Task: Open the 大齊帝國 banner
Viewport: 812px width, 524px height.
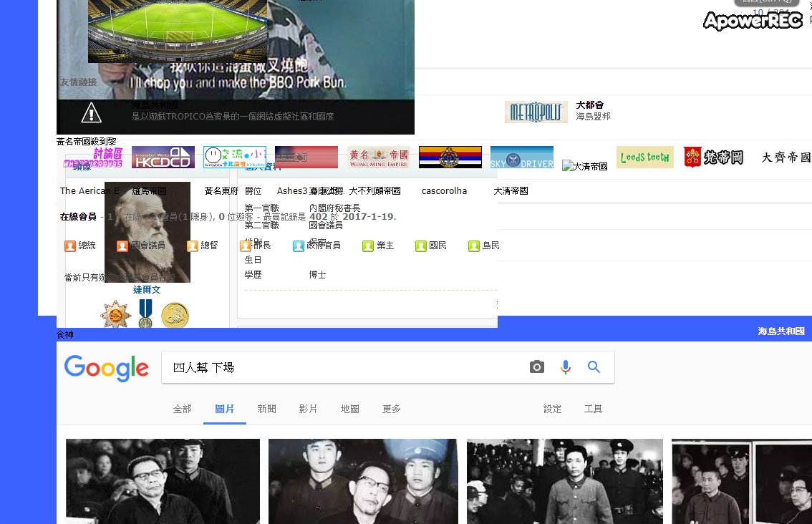Action: pyautogui.click(x=786, y=157)
